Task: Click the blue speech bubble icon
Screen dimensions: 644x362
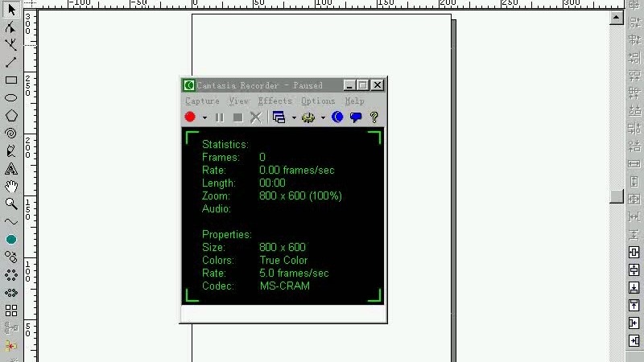Action: 356,117
